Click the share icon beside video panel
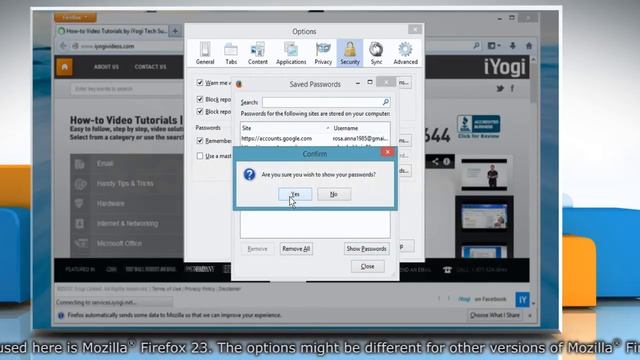 click(435, 162)
